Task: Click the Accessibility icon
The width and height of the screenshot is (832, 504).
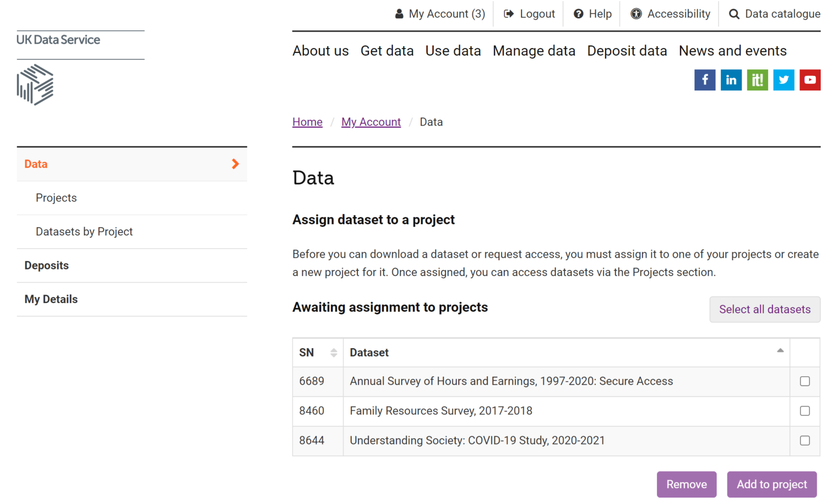Action: tap(636, 14)
